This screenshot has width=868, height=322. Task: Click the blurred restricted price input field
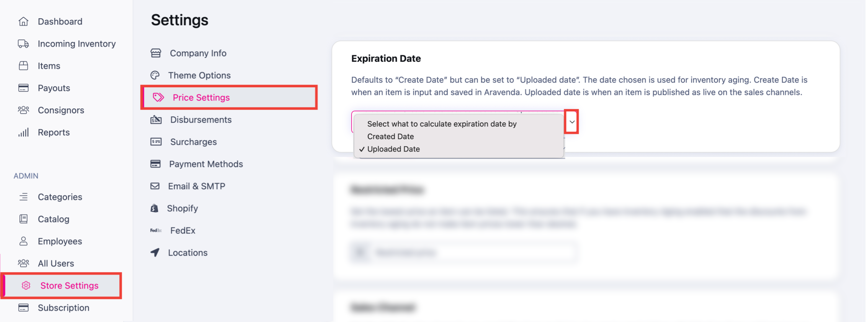coord(463,252)
